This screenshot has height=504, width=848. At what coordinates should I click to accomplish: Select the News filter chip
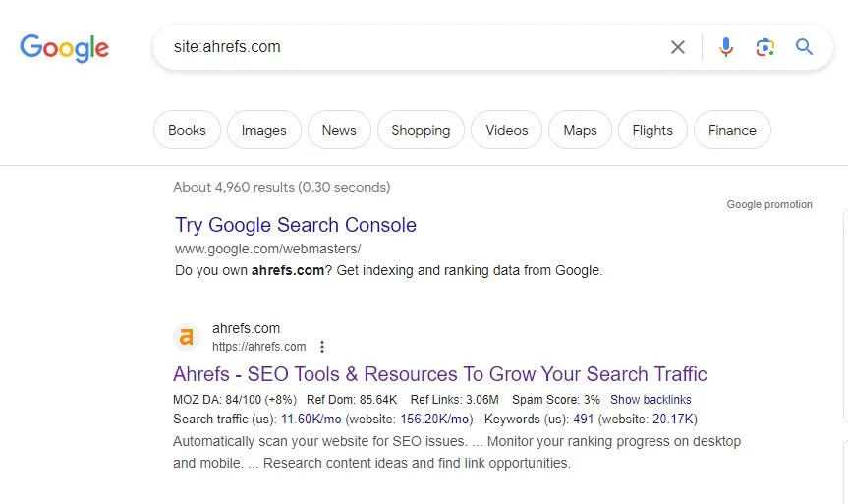pyautogui.click(x=339, y=130)
